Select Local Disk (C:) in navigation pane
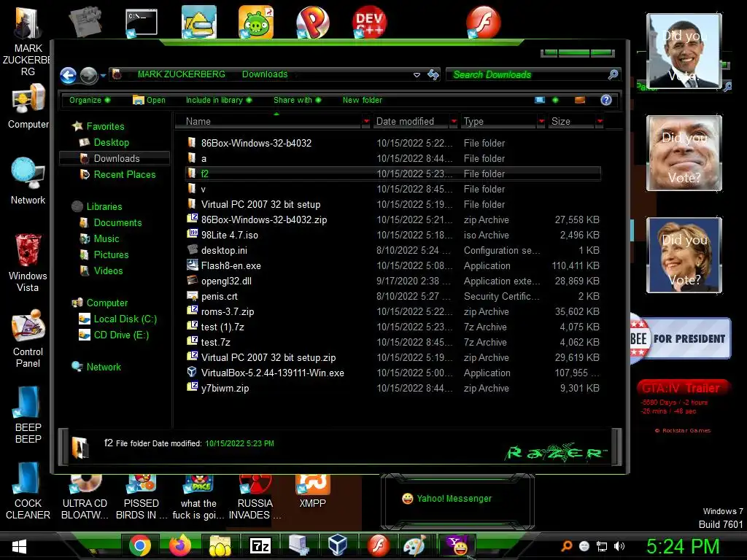Viewport: 747px width, 560px height. pos(125,319)
